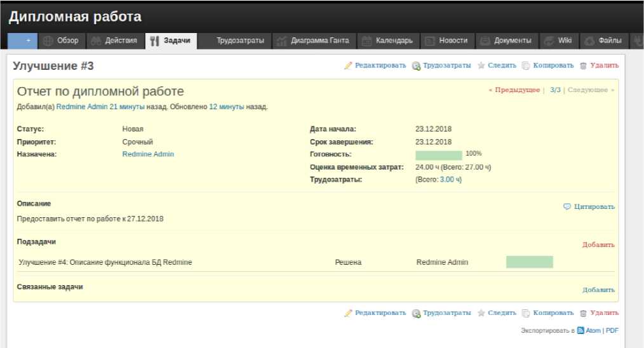Click the Atom feed icon
The width and height of the screenshot is (644, 348).
click(580, 331)
